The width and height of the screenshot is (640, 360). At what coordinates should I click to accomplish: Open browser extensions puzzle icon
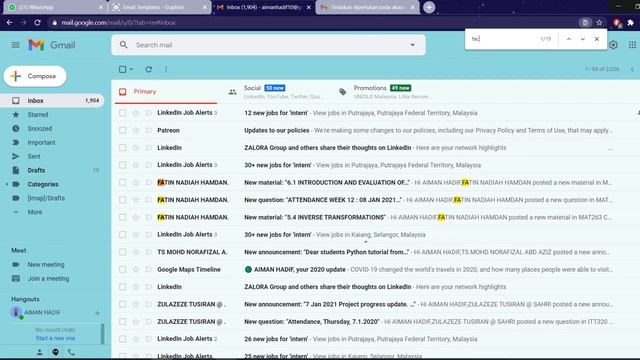(x=631, y=23)
